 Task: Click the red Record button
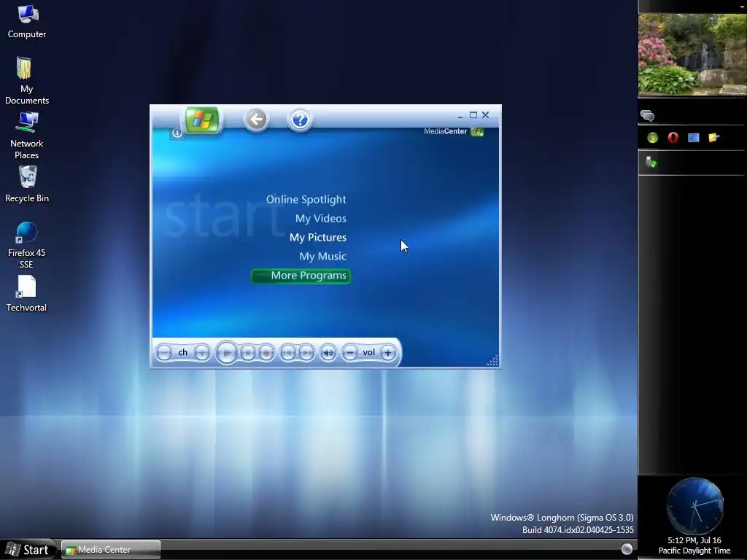(267, 353)
